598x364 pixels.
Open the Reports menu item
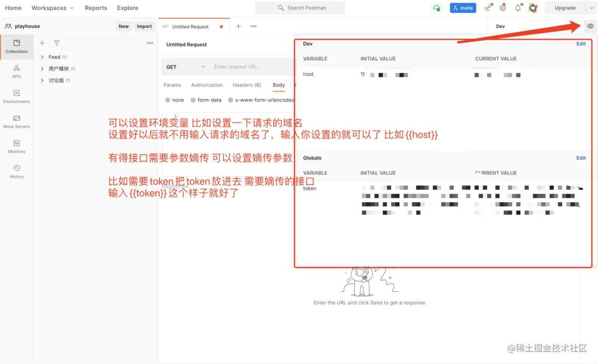[x=96, y=8]
